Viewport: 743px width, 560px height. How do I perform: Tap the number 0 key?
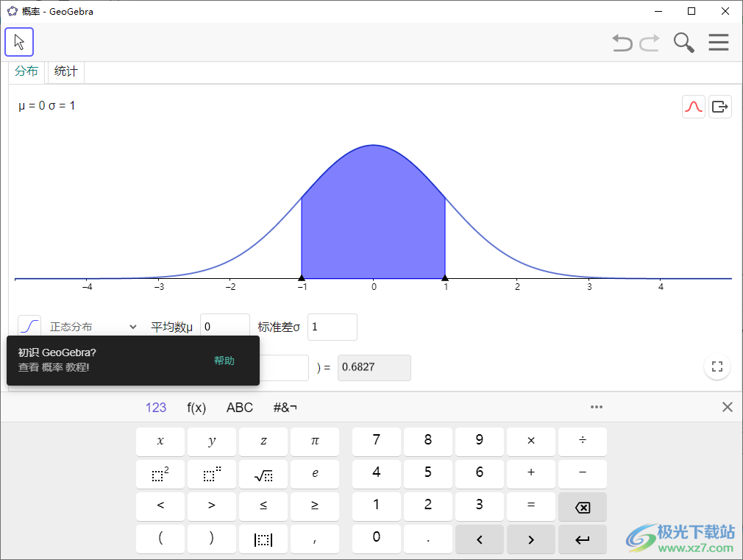click(x=376, y=539)
